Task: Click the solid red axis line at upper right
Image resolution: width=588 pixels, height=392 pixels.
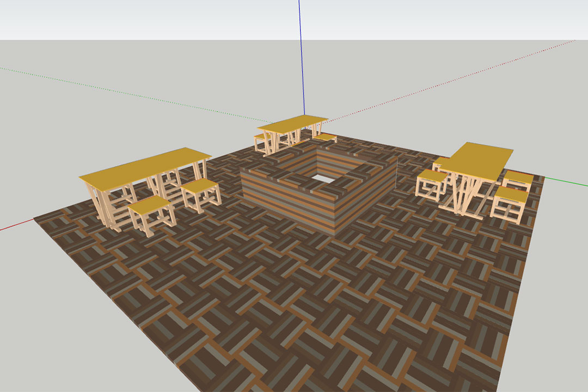Action: tap(490, 69)
